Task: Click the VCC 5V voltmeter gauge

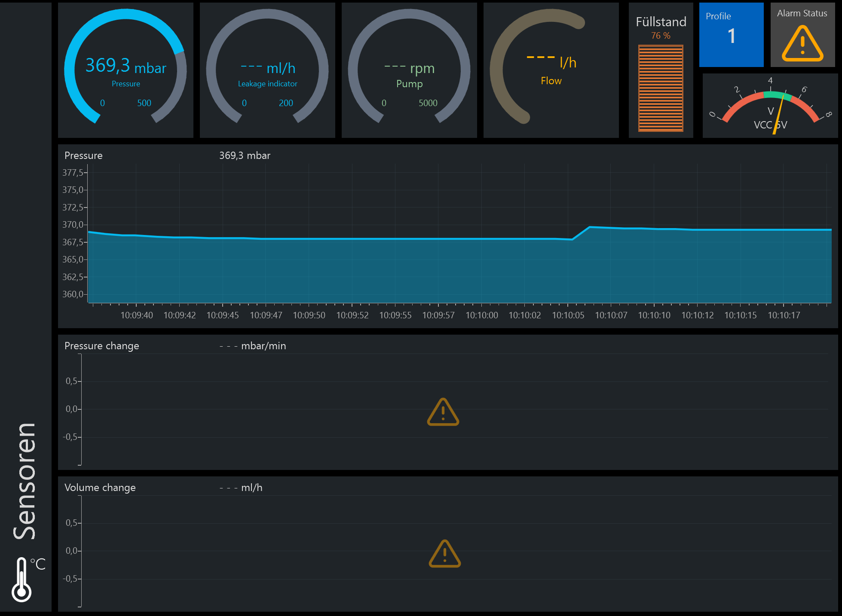Action: click(x=770, y=106)
